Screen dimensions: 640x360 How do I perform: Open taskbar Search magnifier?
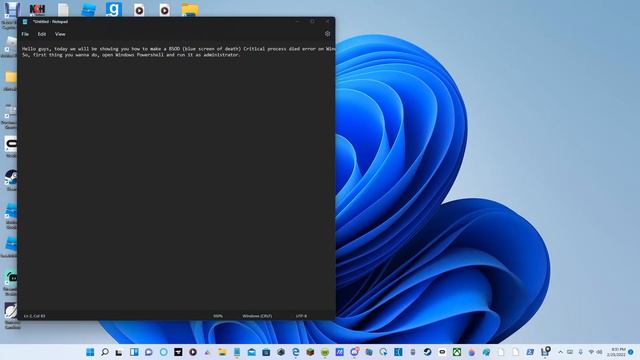(x=105, y=352)
